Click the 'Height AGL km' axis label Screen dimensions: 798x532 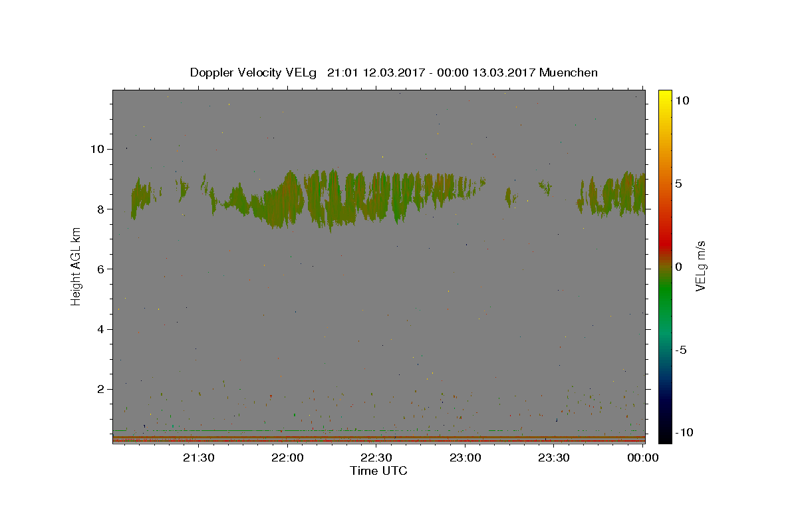tap(76, 267)
